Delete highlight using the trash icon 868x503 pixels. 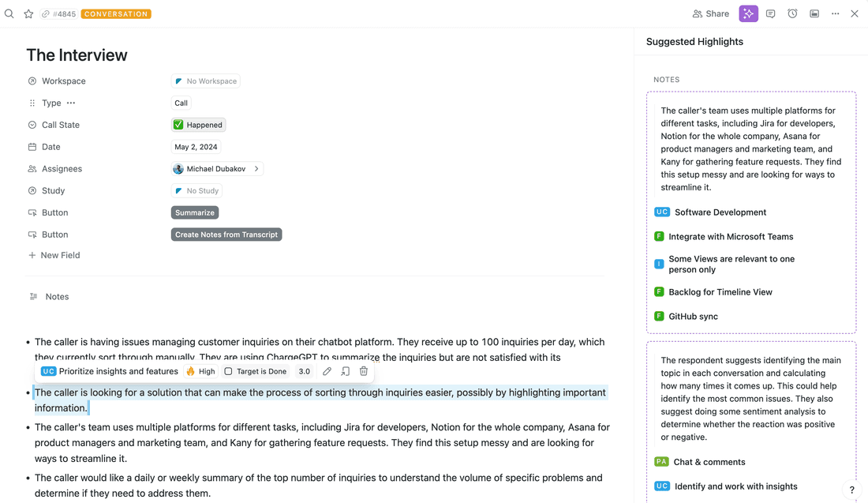click(x=364, y=371)
